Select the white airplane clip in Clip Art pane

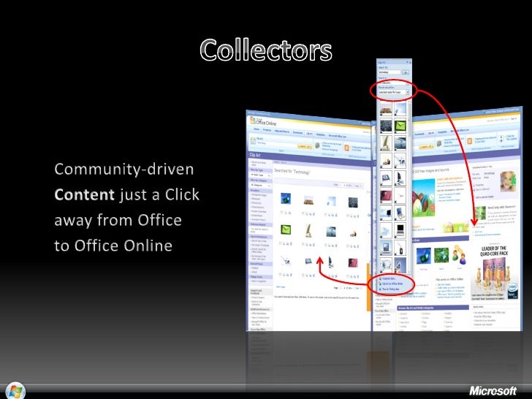(400, 195)
